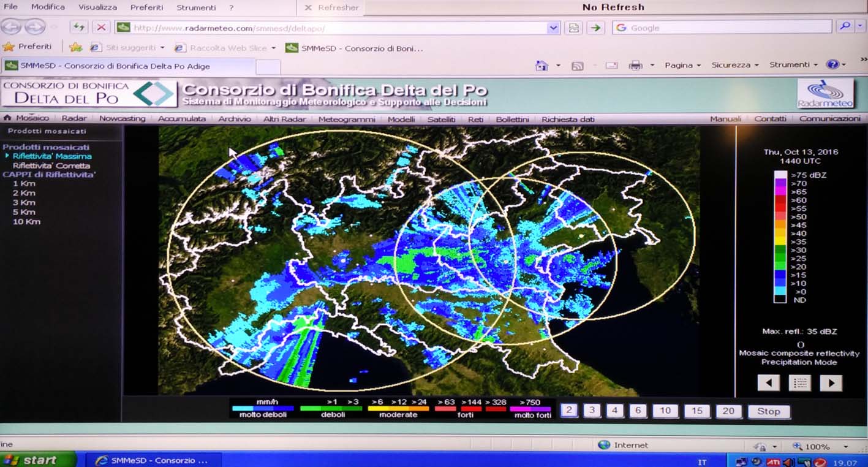Viewport: 868px width, 467px height.
Task: Click the 10 frames button
Action: (666, 411)
